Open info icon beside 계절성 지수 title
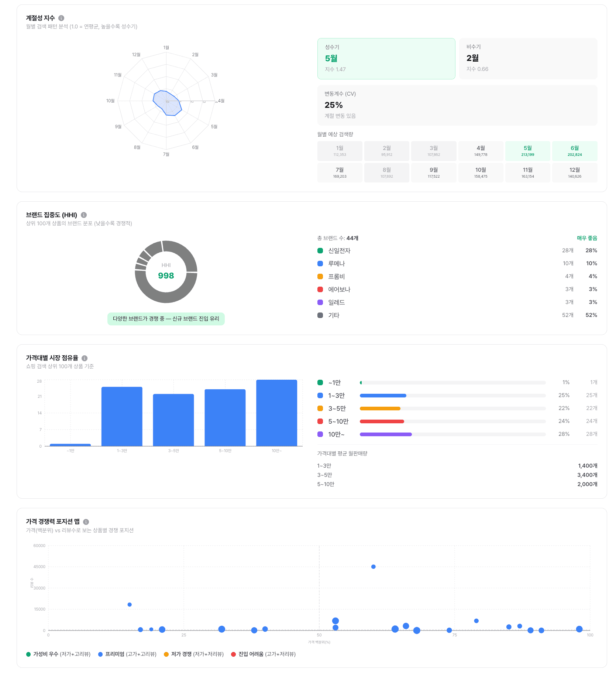The width and height of the screenshot is (616, 673). pyautogui.click(x=61, y=18)
